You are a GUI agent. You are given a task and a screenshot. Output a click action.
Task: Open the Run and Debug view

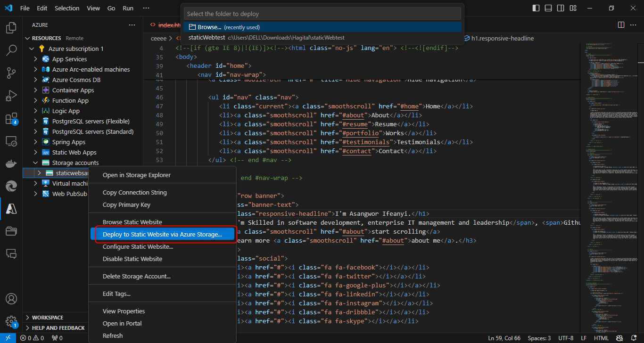(x=11, y=96)
